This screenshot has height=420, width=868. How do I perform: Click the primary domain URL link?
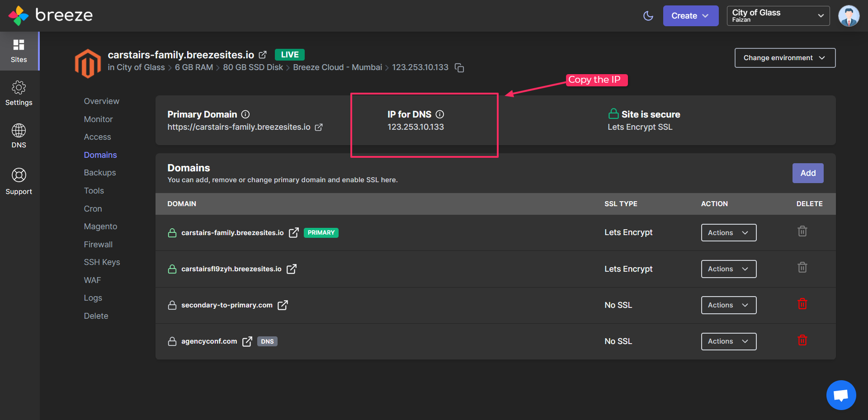coord(239,127)
